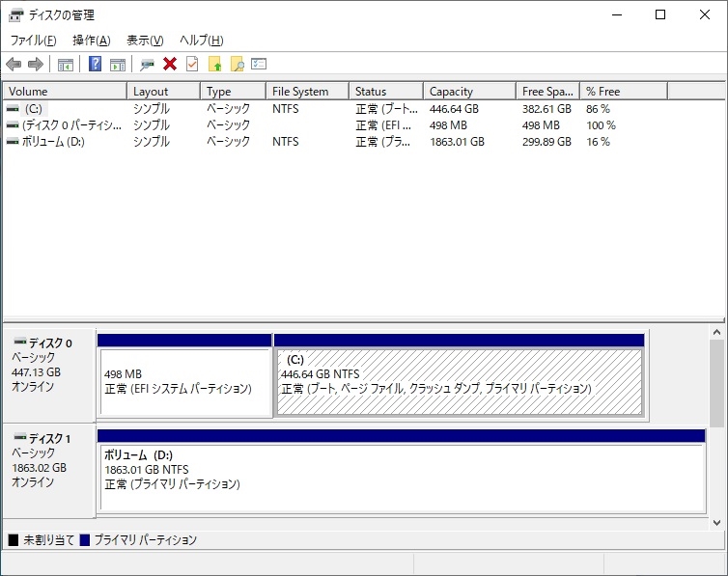Viewport: 728px width, 576px height.
Task: Click the 299.89 GB free space cell
Action: [546, 142]
